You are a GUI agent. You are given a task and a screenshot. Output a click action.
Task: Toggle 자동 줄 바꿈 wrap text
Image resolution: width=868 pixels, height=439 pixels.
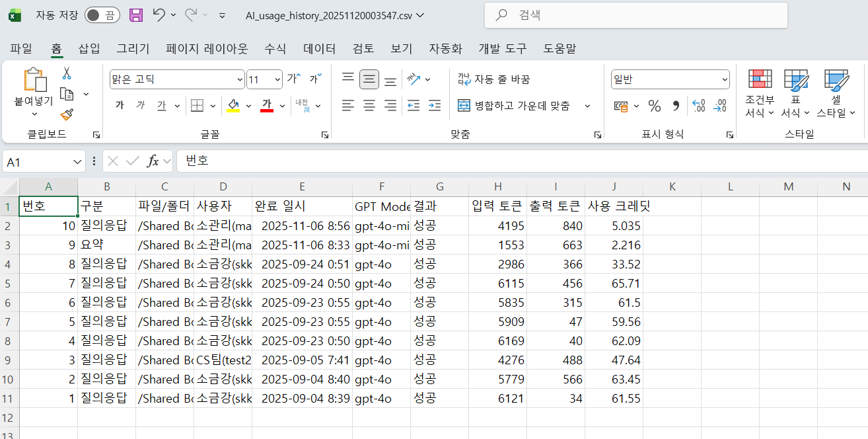(x=493, y=79)
